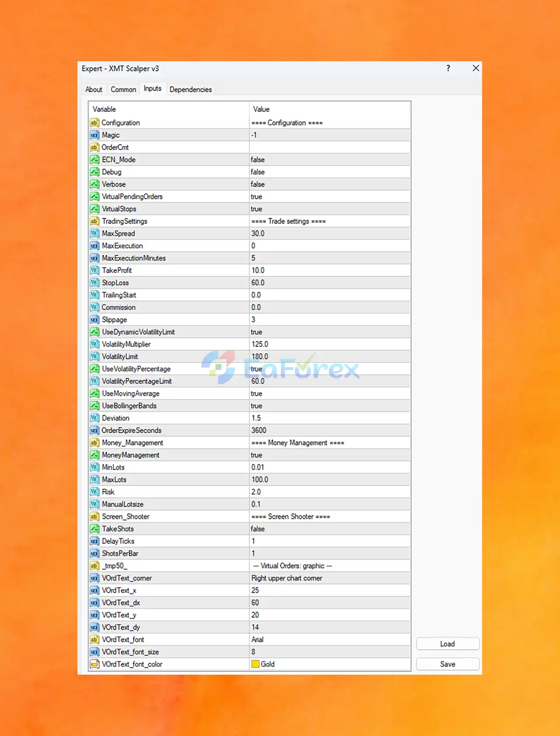This screenshot has width=560, height=736.
Task: Click the Slippage integer type icon
Action: click(x=94, y=320)
